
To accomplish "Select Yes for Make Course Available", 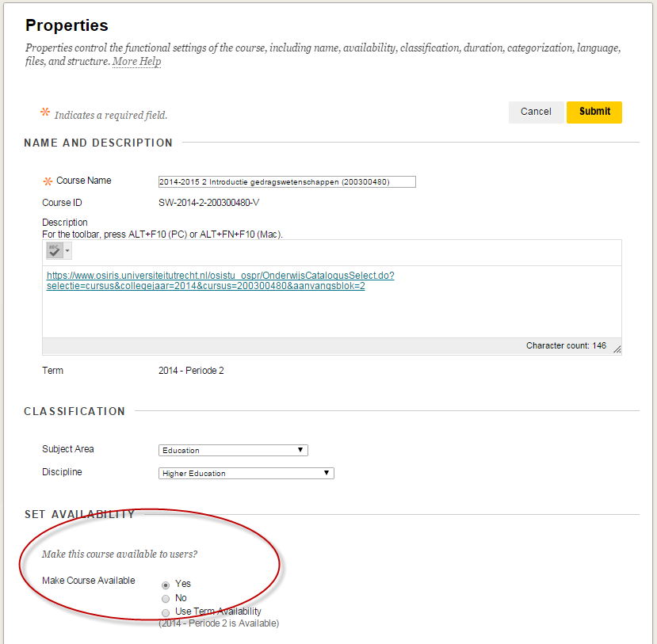I will coord(166,585).
